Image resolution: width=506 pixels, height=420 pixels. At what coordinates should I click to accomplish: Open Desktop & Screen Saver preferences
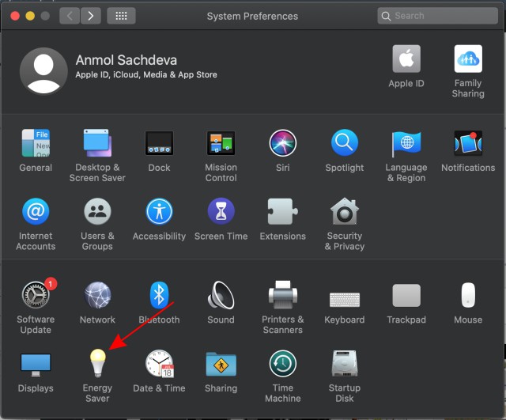tap(97, 142)
